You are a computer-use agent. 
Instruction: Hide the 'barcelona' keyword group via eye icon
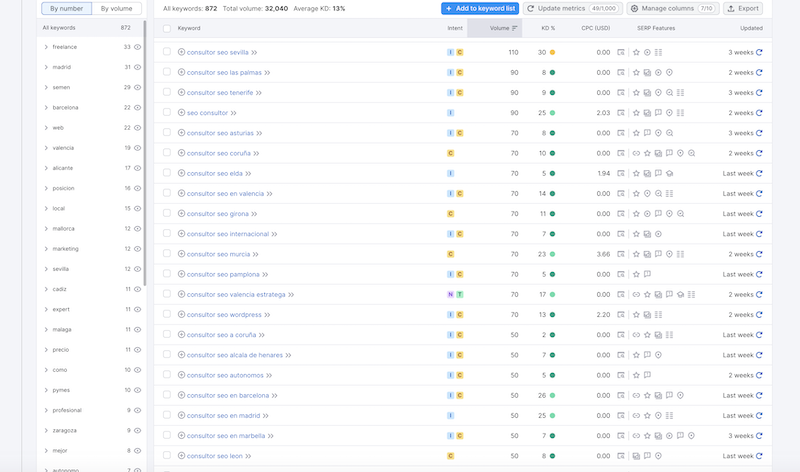(138, 107)
